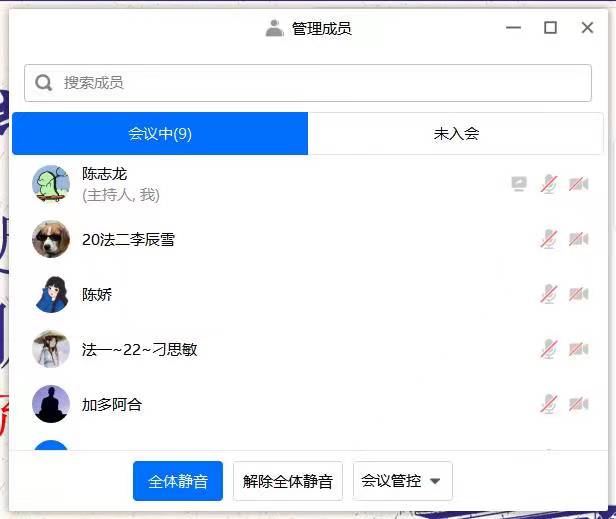Click the 管理成员 person icon in title
Viewport: 616px width, 519px height.
click(x=274, y=28)
